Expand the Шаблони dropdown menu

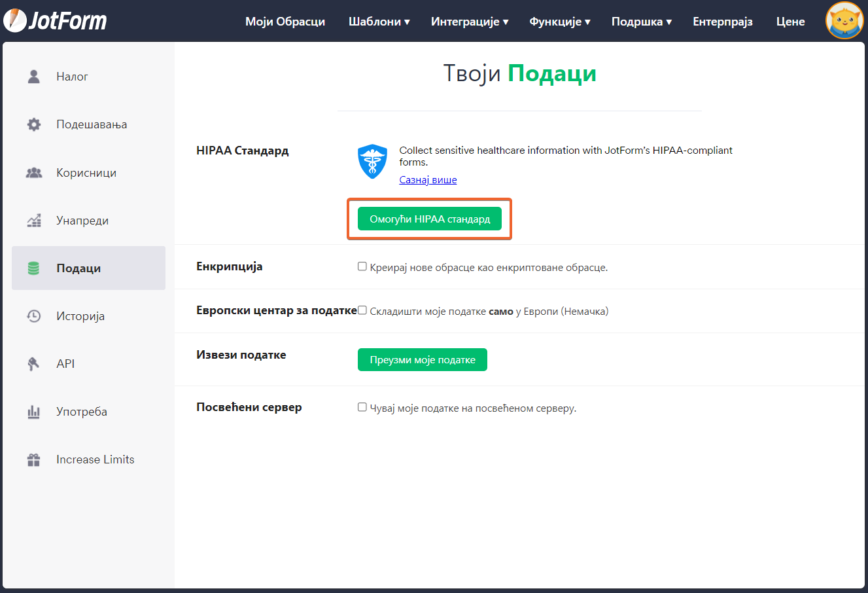coord(379,22)
